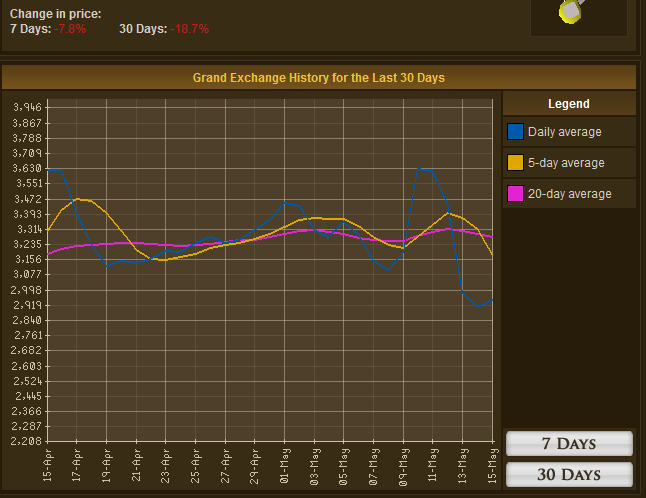Click the Daily average legend label
This screenshot has height=498, width=646.
564,132
